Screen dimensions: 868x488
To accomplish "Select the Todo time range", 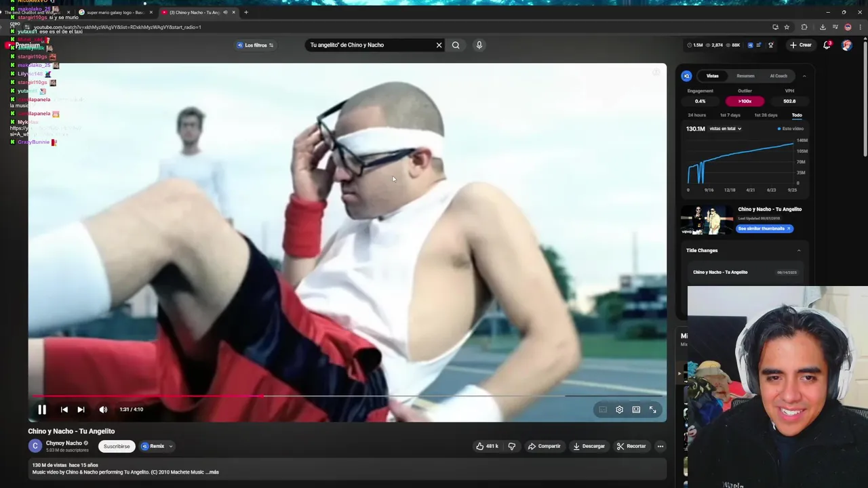I will pyautogui.click(x=797, y=115).
